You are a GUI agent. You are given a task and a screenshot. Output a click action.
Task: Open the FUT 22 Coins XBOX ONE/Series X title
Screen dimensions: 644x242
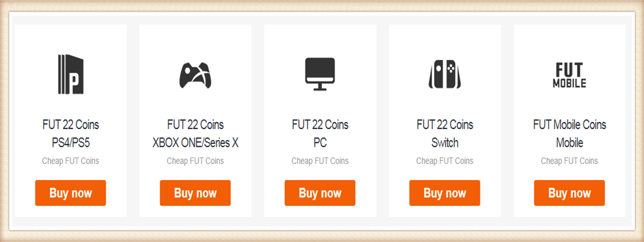[x=196, y=134]
